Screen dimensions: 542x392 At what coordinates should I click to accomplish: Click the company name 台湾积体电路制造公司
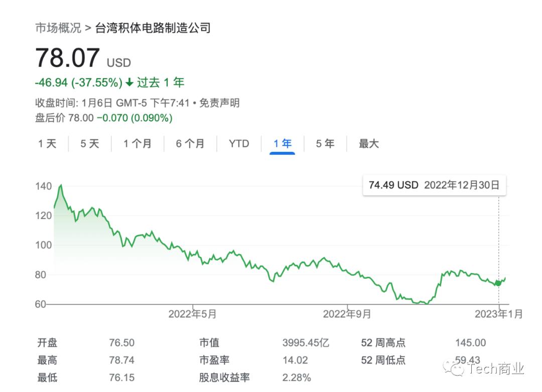tap(153, 28)
